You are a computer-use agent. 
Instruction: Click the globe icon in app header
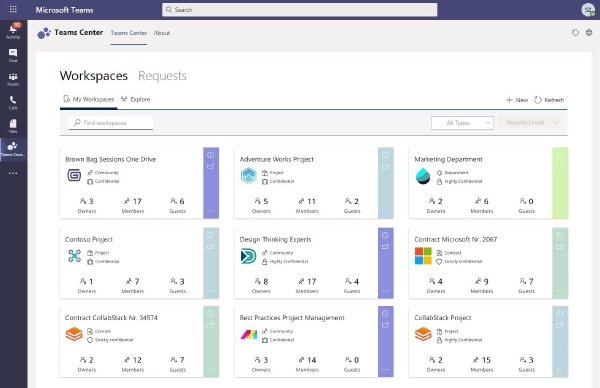click(589, 33)
